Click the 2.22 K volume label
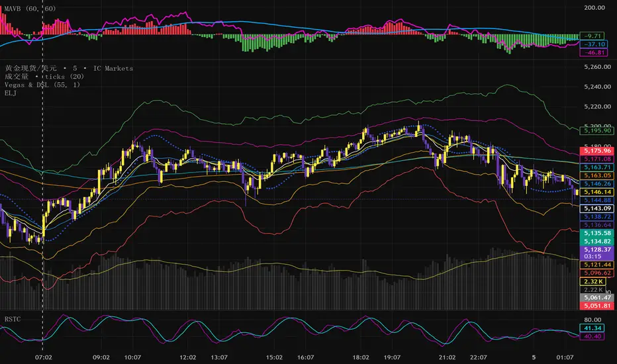Image resolution: width=617 pixels, height=364 pixels. [x=593, y=290]
